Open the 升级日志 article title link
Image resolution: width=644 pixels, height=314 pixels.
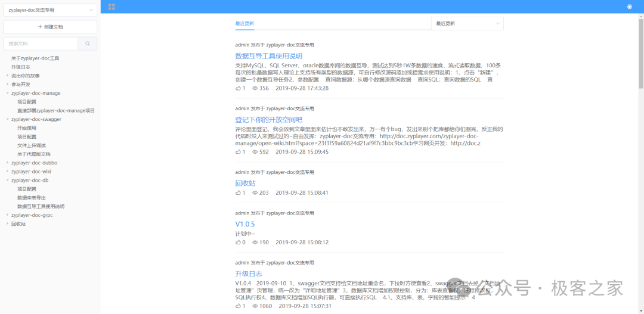click(249, 273)
